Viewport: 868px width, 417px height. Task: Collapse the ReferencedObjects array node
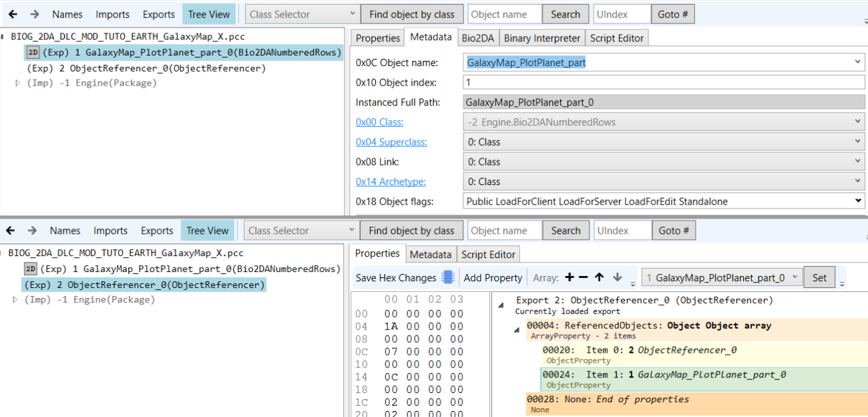coord(517,329)
